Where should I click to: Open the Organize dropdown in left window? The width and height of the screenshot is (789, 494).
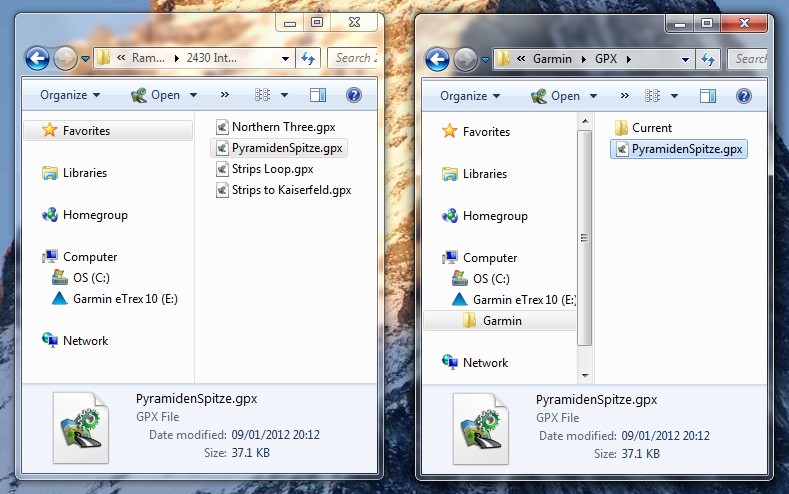click(x=70, y=96)
